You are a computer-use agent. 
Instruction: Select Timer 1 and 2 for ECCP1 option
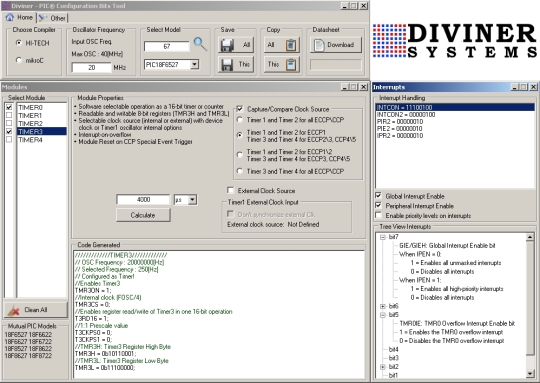(240, 135)
